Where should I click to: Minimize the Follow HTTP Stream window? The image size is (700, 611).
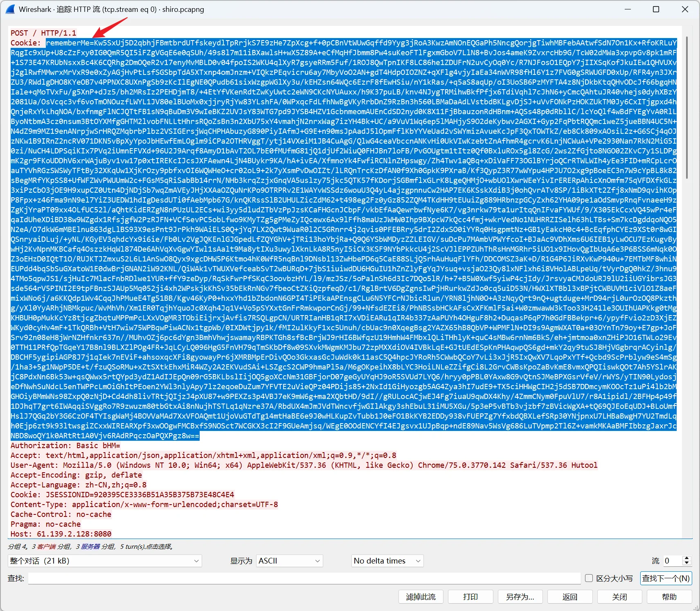[x=628, y=9]
